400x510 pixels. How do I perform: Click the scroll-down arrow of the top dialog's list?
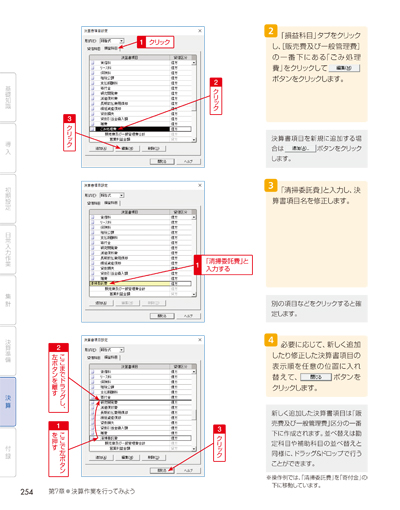click(x=194, y=140)
